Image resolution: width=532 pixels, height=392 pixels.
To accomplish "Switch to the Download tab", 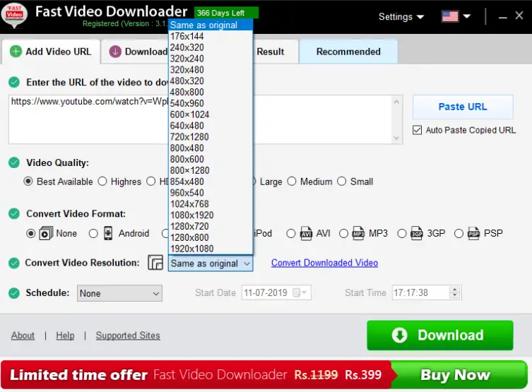I will (x=136, y=52).
